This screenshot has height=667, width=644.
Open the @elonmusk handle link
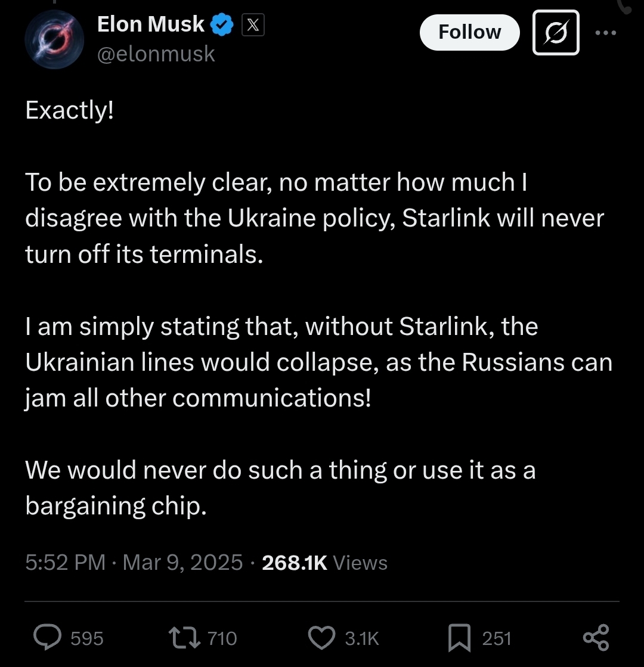point(156,54)
